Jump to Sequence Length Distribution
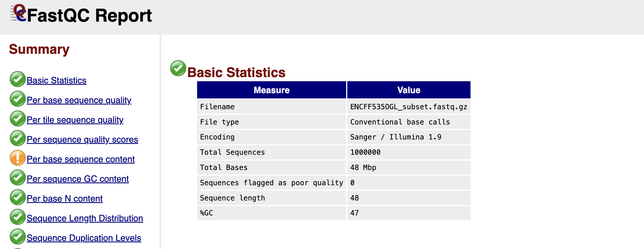The image size is (644, 249). [x=85, y=218]
